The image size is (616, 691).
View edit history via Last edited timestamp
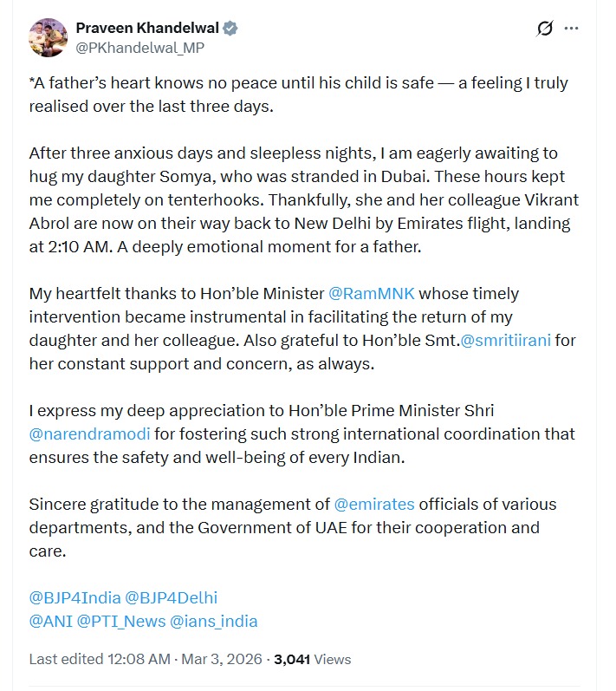click(100, 659)
